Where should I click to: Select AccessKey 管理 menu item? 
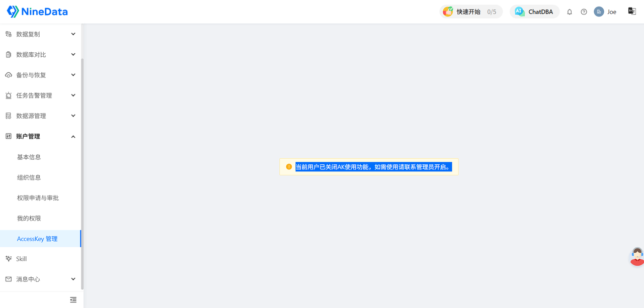click(40, 239)
